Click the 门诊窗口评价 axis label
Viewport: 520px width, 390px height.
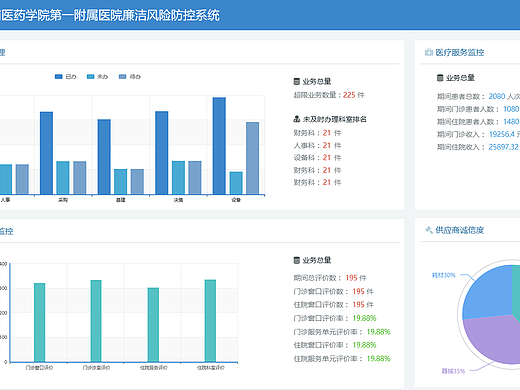39,368
